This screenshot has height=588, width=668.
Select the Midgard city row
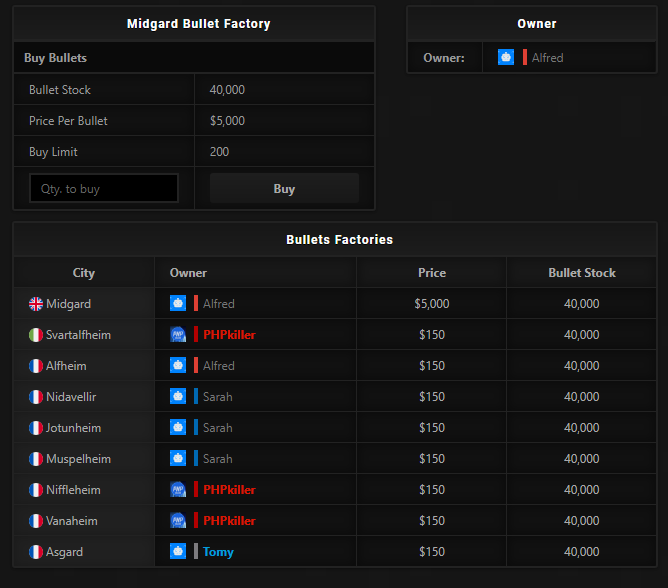(68, 304)
